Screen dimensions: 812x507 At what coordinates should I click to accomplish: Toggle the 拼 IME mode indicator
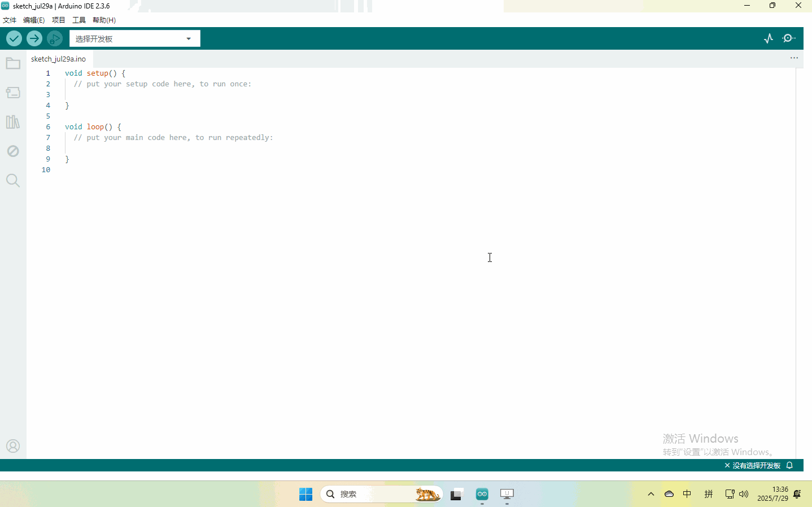(709, 494)
